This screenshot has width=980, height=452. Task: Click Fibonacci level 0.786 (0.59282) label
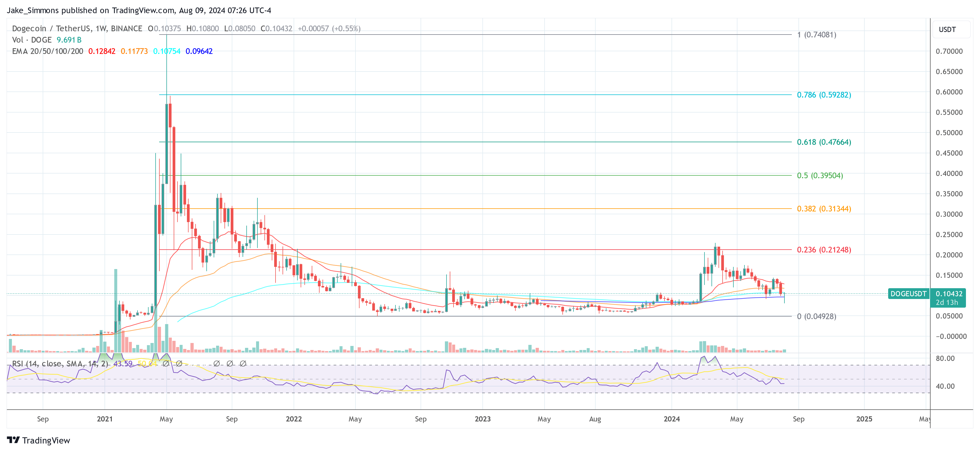pos(824,95)
